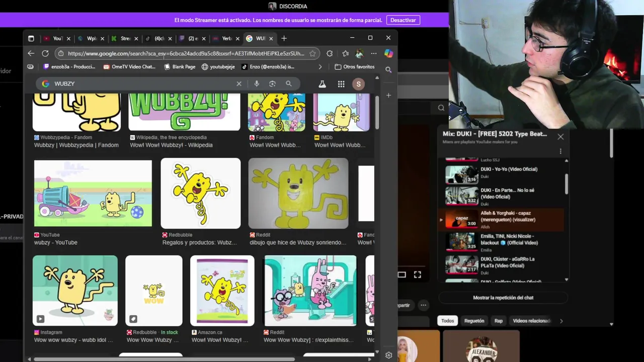
Task: Close the YouTube browser tab
Action: [68, 38]
